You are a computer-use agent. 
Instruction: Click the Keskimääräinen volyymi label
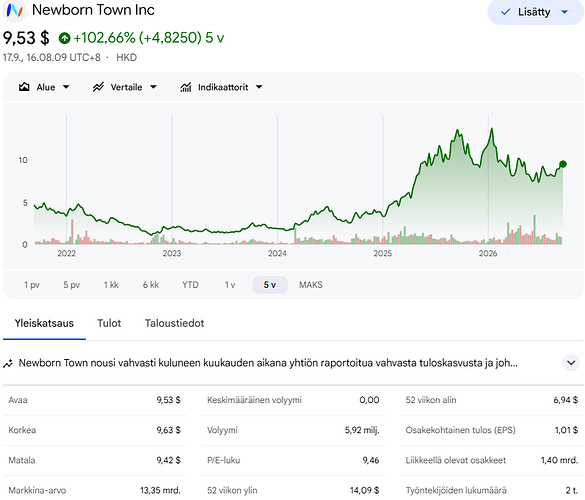click(x=254, y=400)
